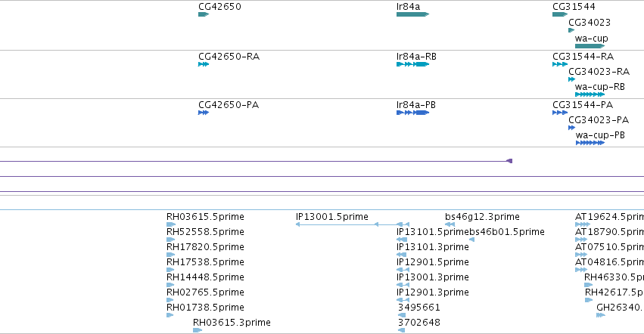Select the CG42650-PA protein feature
This screenshot has height=334, width=644.
pos(204,113)
